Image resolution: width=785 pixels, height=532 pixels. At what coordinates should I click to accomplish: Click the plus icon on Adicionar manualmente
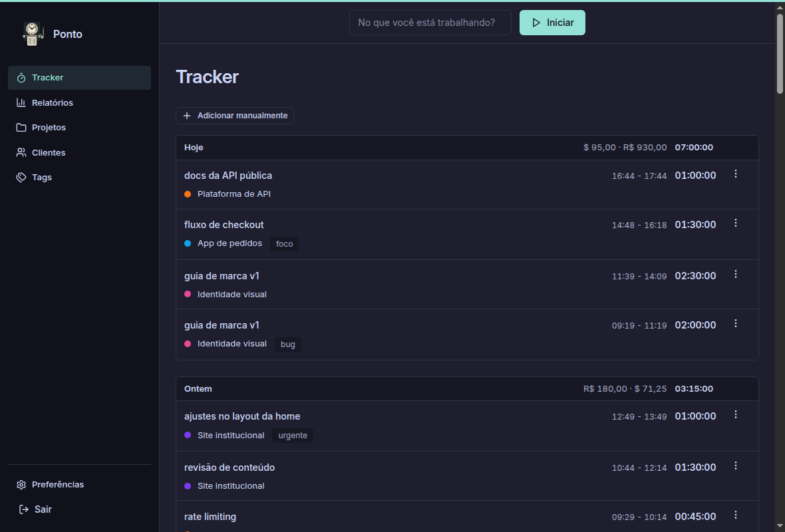[x=187, y=116]
